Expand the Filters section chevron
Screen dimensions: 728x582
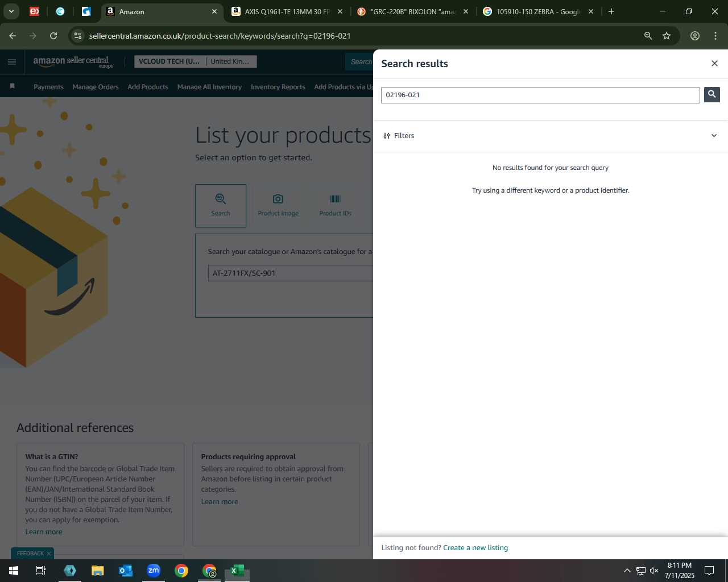pyautogui.click(x=714, y=136)
